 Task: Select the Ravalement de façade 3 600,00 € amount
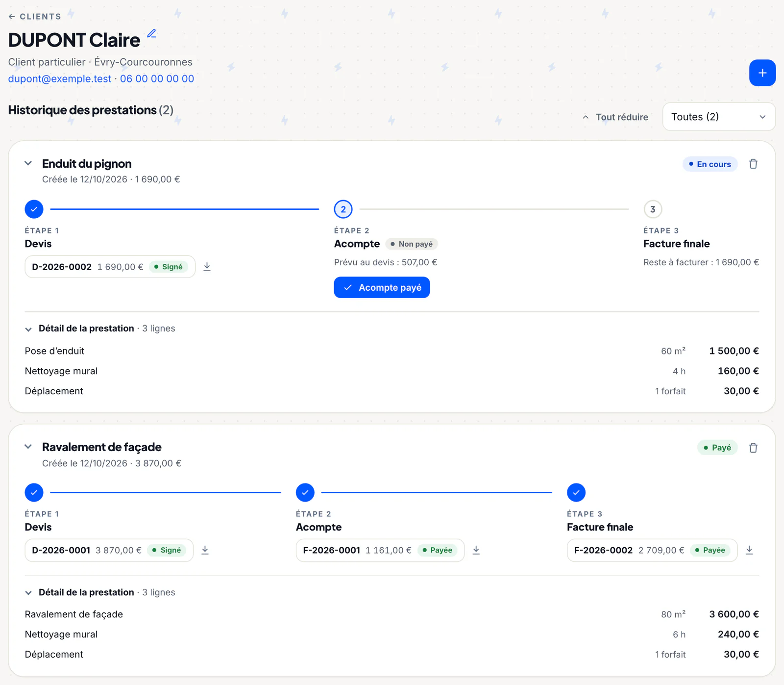point(734,614)
